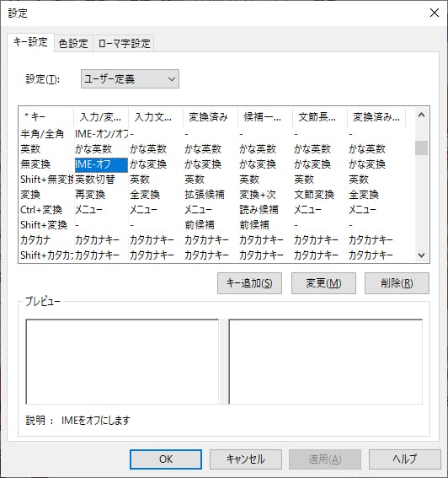The width and height of the screenshot is (448, 478).
Task: Click the 変換済み column header
Action: tap(211, 116)
